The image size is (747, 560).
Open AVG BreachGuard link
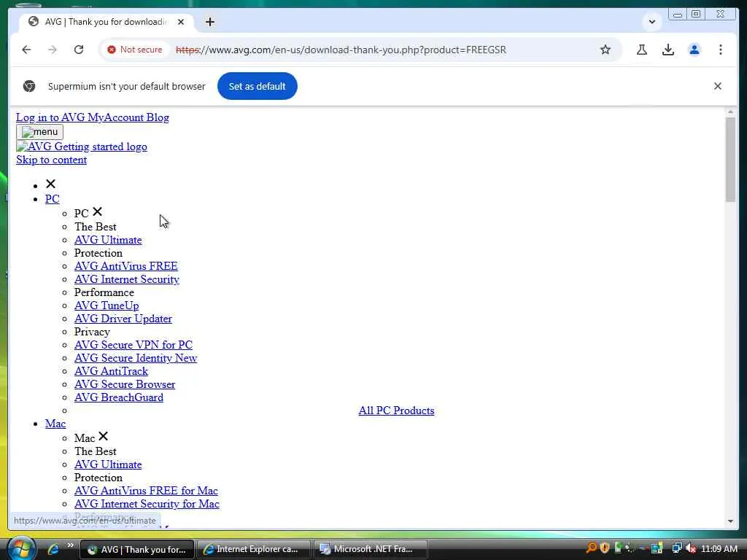[119, 397]
